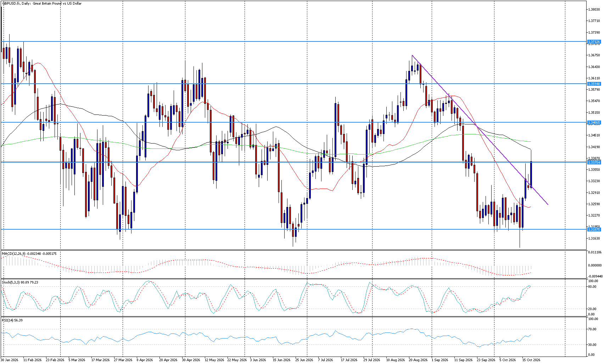Image resolution: width=605 pixels, height=364 pixels.
Task: Click the 0.011186 MACD scale value
Action: click(x=595, y=252)
